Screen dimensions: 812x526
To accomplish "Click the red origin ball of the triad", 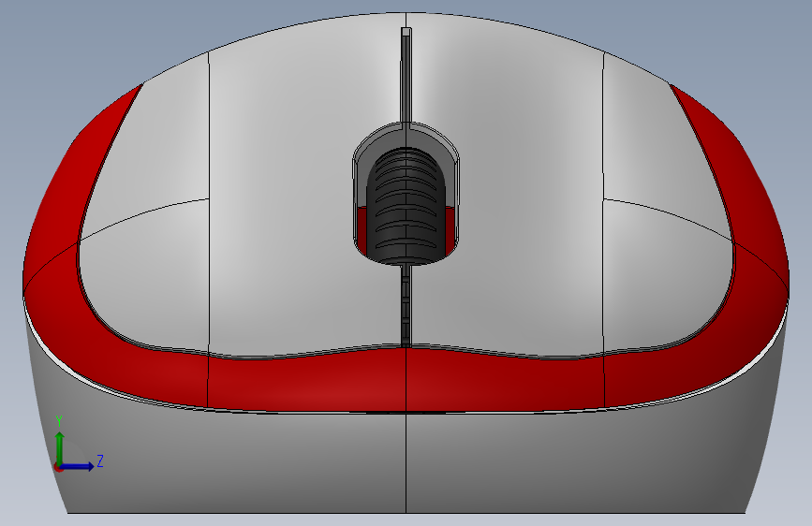I will pos(58,467).
